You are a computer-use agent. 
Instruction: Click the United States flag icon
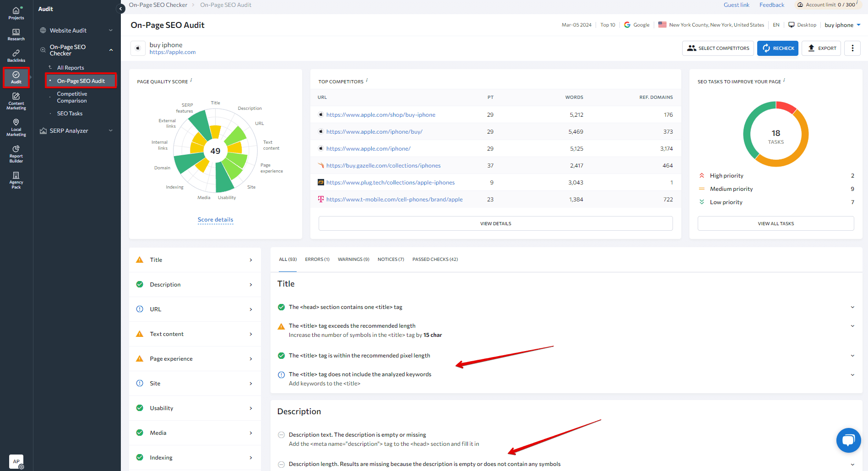click(x=662, y=25)
